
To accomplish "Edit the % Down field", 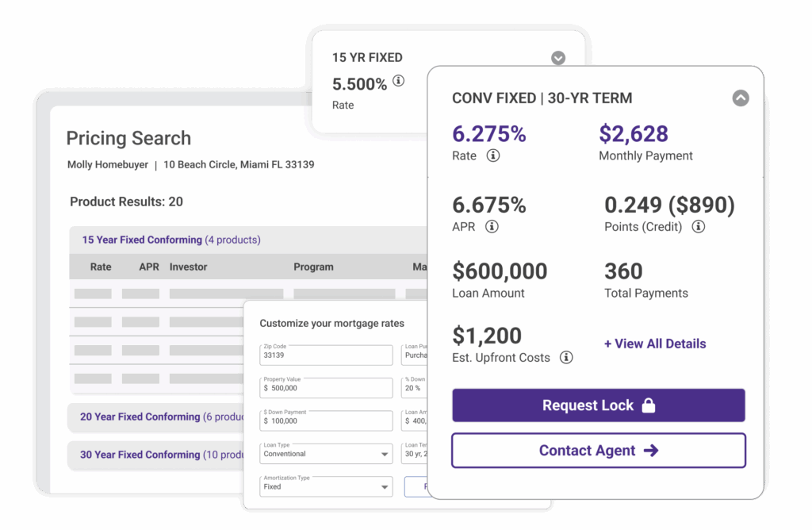I will tap(414, 388).
